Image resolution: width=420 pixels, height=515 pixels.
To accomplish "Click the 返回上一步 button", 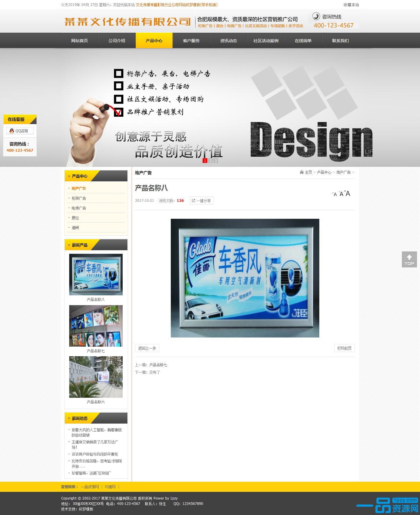I will click(147, 348).
